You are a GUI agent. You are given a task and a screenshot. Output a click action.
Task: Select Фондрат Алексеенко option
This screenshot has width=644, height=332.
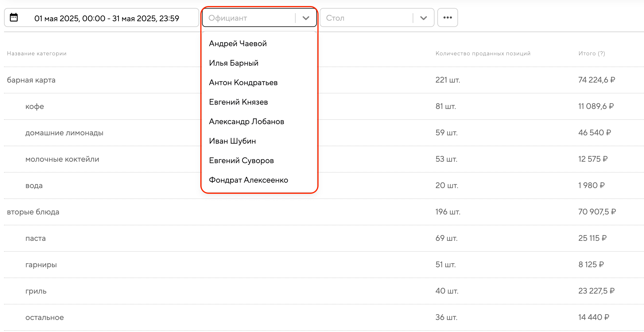[249, 180]
